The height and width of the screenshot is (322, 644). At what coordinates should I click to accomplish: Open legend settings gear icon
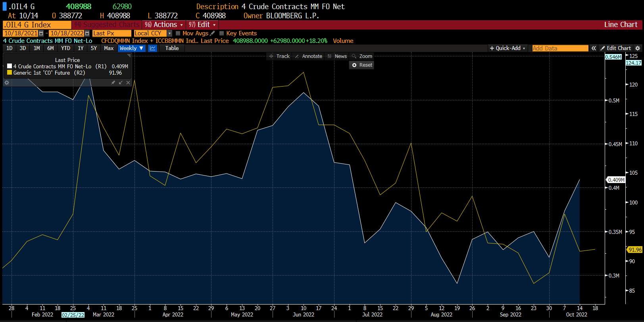coord(6,83)
